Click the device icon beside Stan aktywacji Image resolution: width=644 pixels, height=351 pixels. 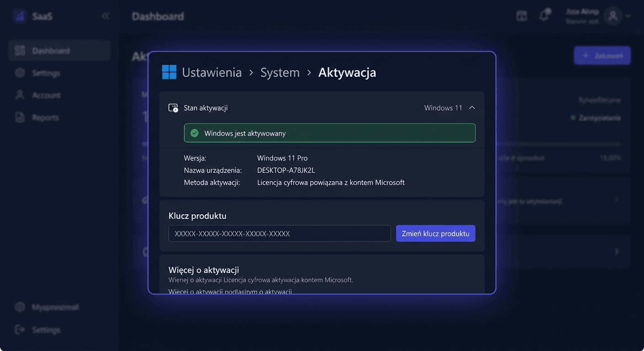click(173, 107)
